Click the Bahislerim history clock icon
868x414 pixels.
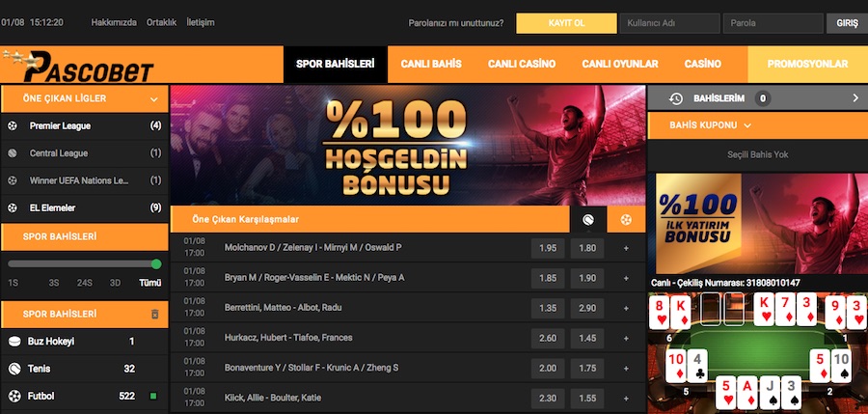tap(675, 98)
